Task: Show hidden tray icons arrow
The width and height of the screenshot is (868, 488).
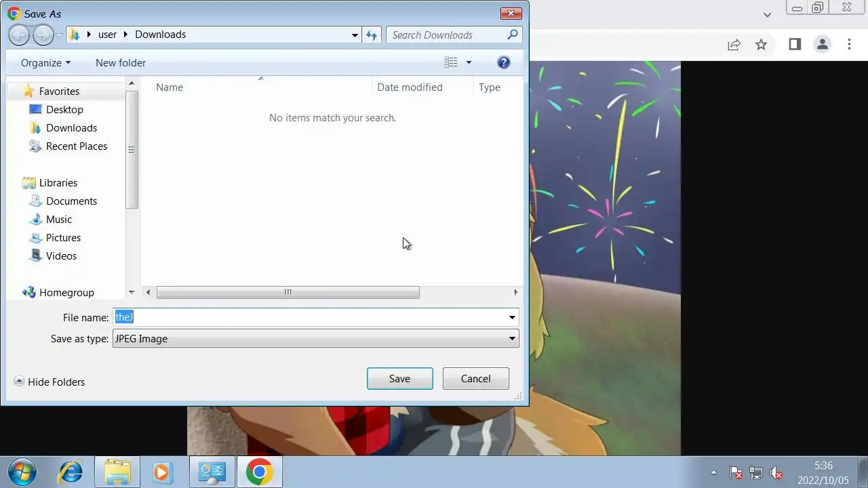Action: 713,472
